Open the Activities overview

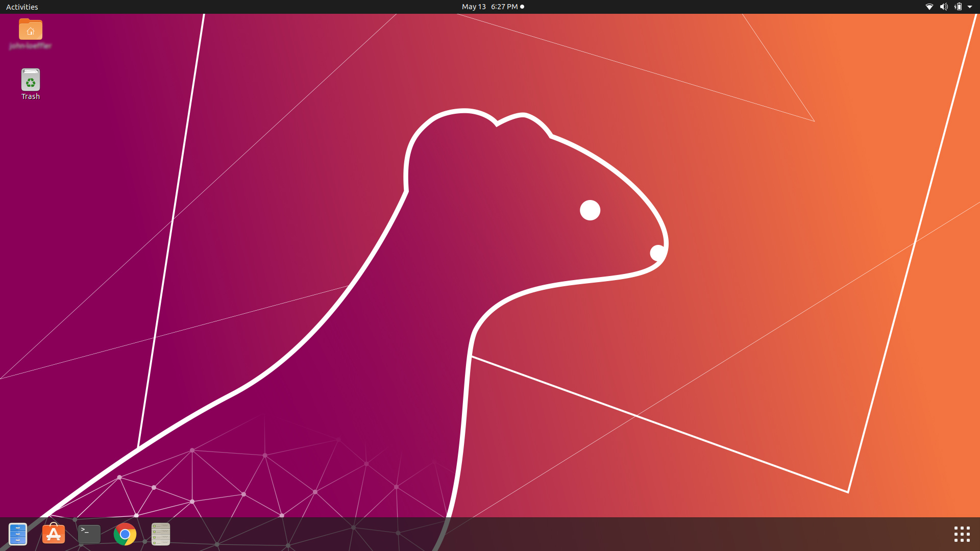tap(21, 7)
